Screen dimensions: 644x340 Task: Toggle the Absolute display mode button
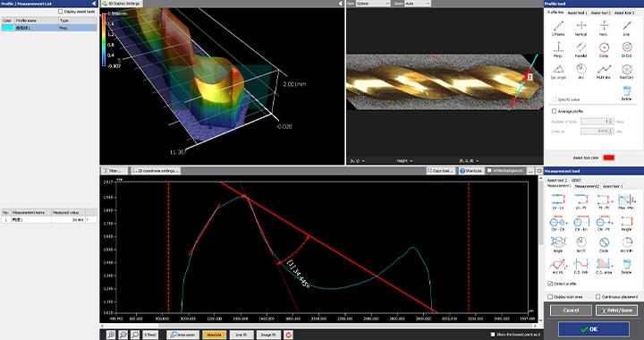(214, 335)
